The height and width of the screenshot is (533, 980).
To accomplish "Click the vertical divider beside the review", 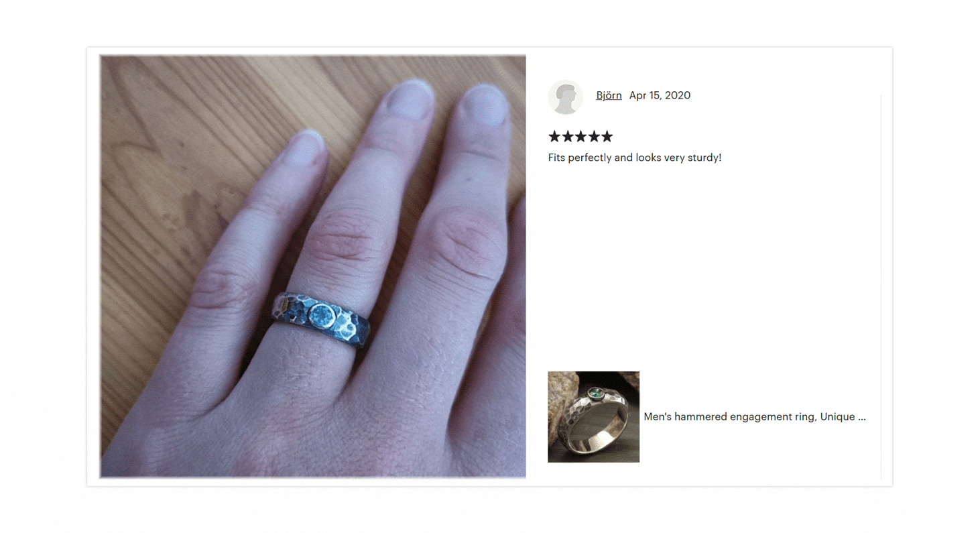I will pos(881,287).
